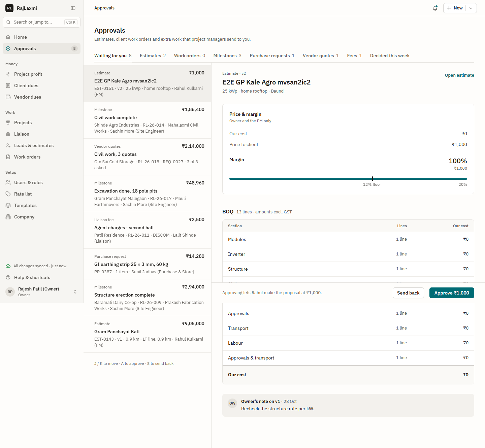Viewport: 485px width, 448px height.
Task: Focus the Search or jump to field
Action: pyautogui.click(x=41, y=22)
